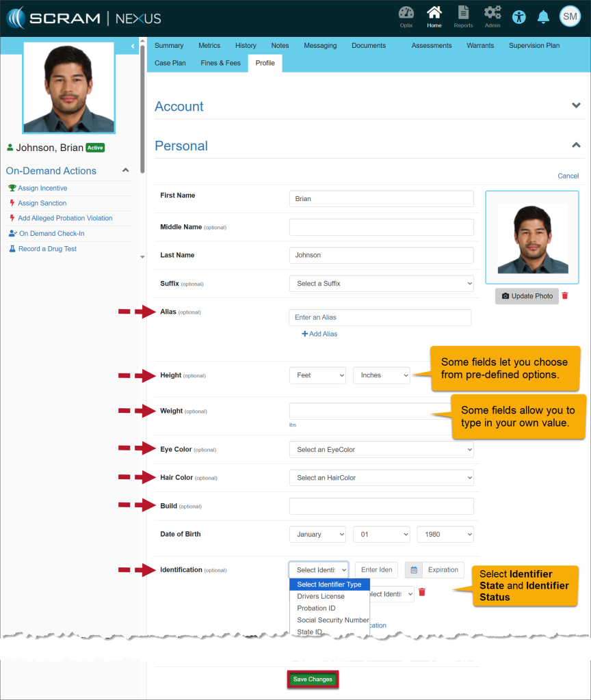The width and height of the screenshot is (591, 700).
Task: Collapse On-Demand Actions list
Action: tap(125, 170)
